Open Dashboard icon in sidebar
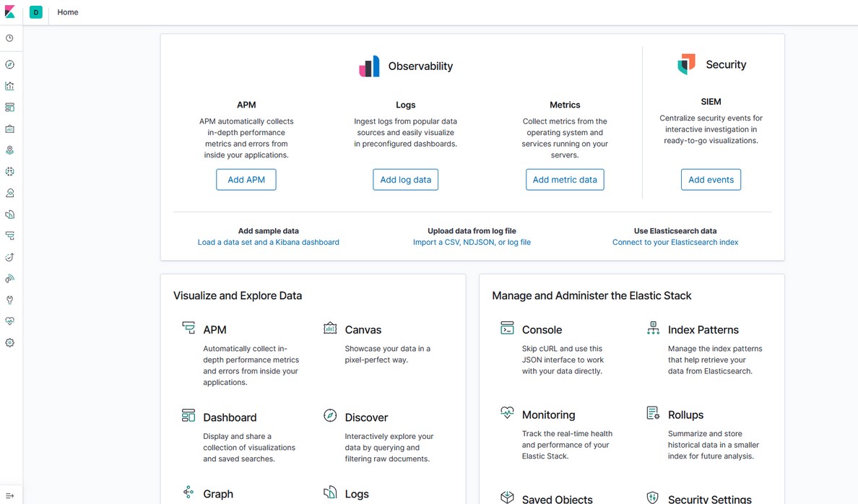Image resolution: width=858 pixels, height=504 pixels. [x=10, y=108]
